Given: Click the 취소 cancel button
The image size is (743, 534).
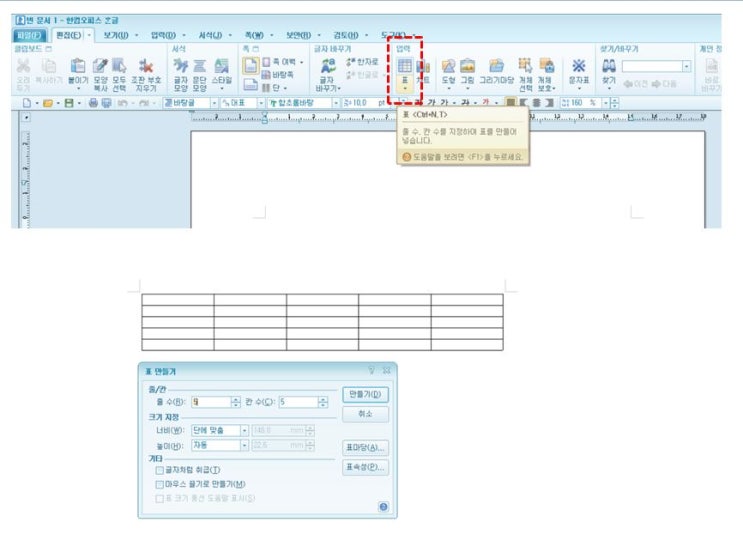Looking at the screenshot, I should [365, 414].
